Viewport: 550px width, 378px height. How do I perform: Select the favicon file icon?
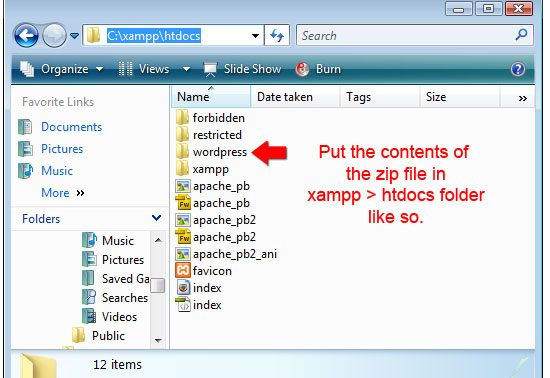coord(183,270)
